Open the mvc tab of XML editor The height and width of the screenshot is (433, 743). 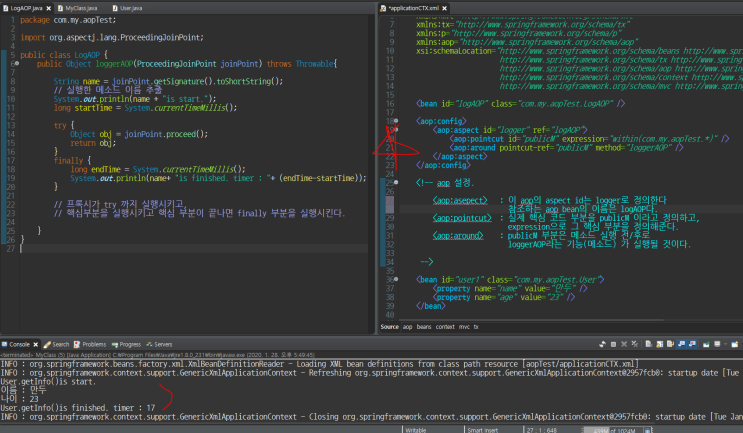click(x=464, y=327)
